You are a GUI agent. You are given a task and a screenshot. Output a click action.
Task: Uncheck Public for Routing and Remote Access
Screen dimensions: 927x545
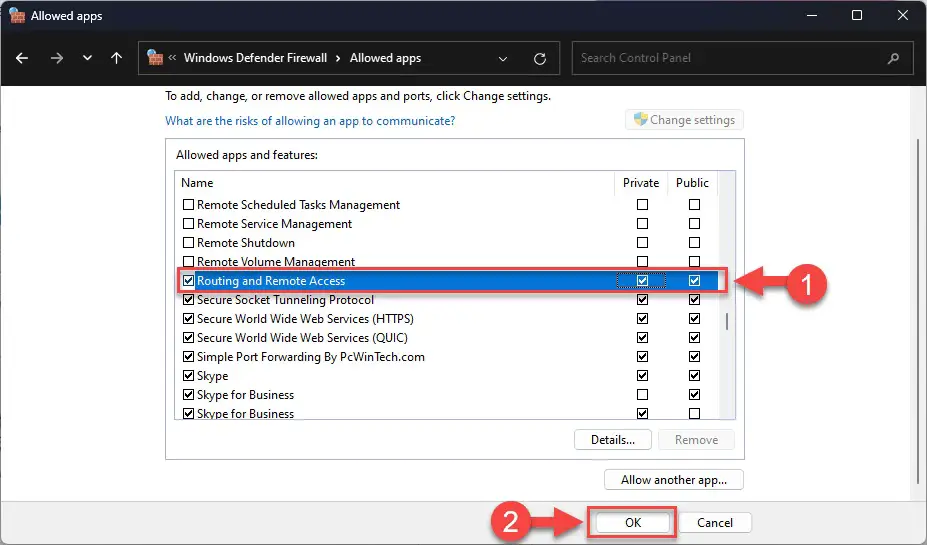pyautogui.click(x=694, y=280)
